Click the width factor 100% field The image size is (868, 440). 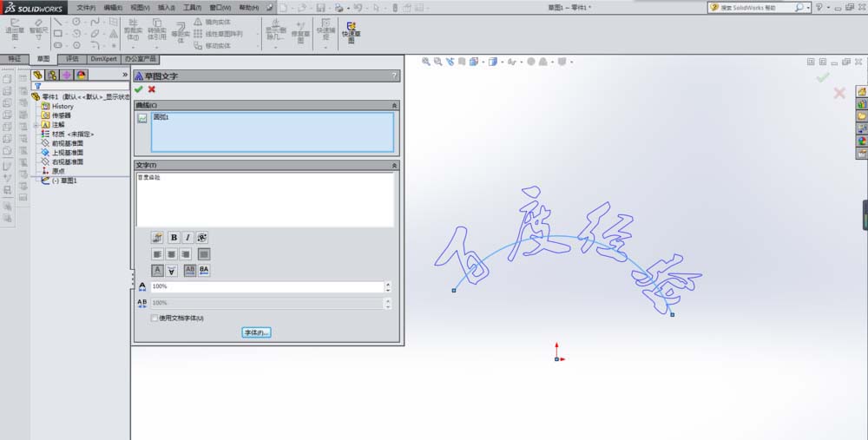coord(266,286)
